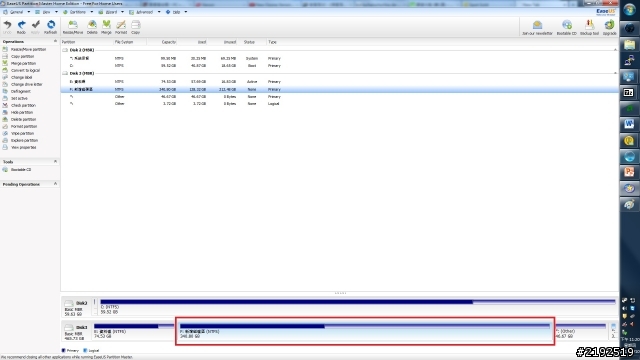Click the Format partition operation
Screen dimensions: 640x360
[x=24, y=127]
